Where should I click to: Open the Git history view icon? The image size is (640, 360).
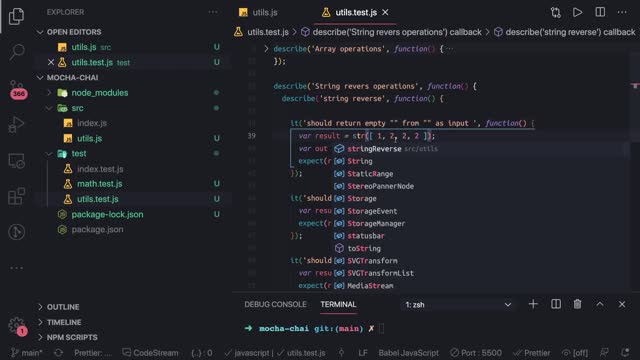click(16, 232)
